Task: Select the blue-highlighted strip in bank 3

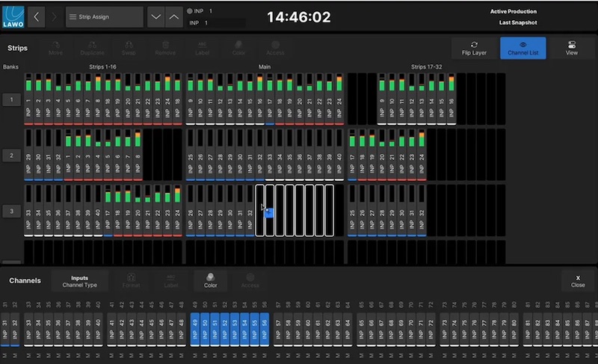Action: pyautogui.click(x=270, y=212)
